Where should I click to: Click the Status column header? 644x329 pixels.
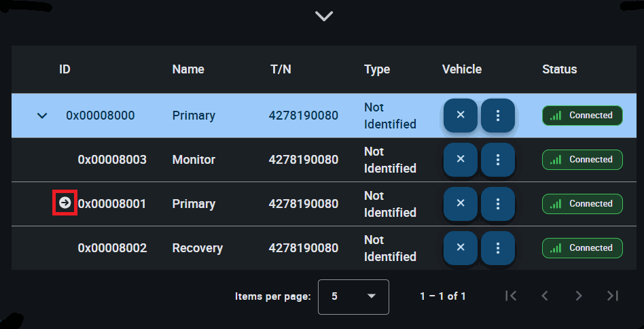click(x=559, y=69)
